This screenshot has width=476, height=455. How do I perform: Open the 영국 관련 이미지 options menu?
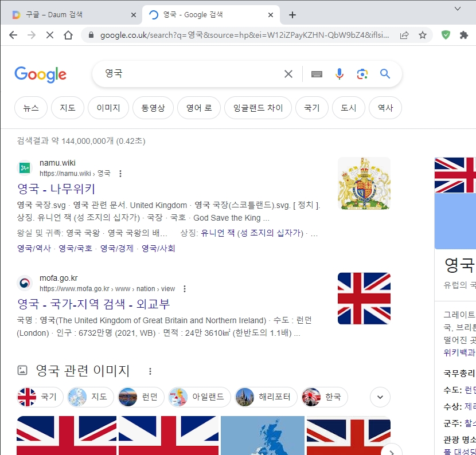pos(150,371)
